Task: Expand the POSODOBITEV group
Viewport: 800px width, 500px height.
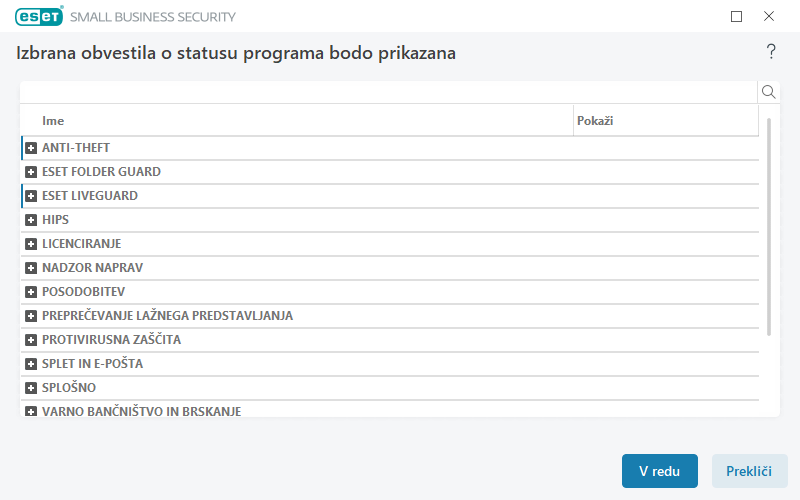Action: click(31, 292)
